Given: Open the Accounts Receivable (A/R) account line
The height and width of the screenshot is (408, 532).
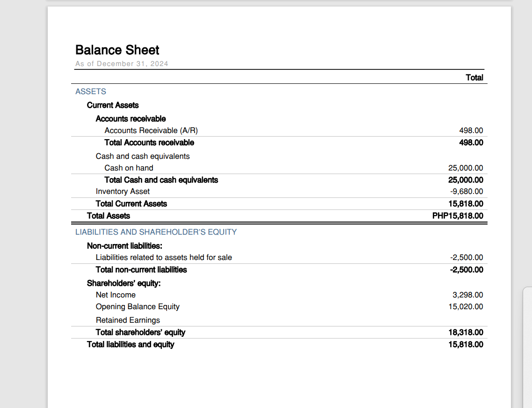Looking at the screenshot, I should point(154,131).
